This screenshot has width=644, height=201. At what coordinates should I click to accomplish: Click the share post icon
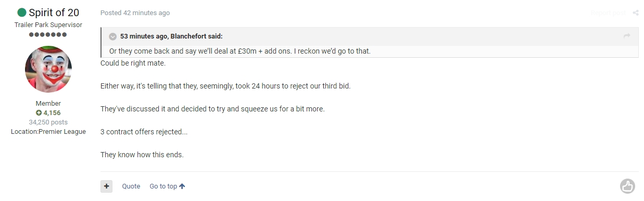[636, 13]
